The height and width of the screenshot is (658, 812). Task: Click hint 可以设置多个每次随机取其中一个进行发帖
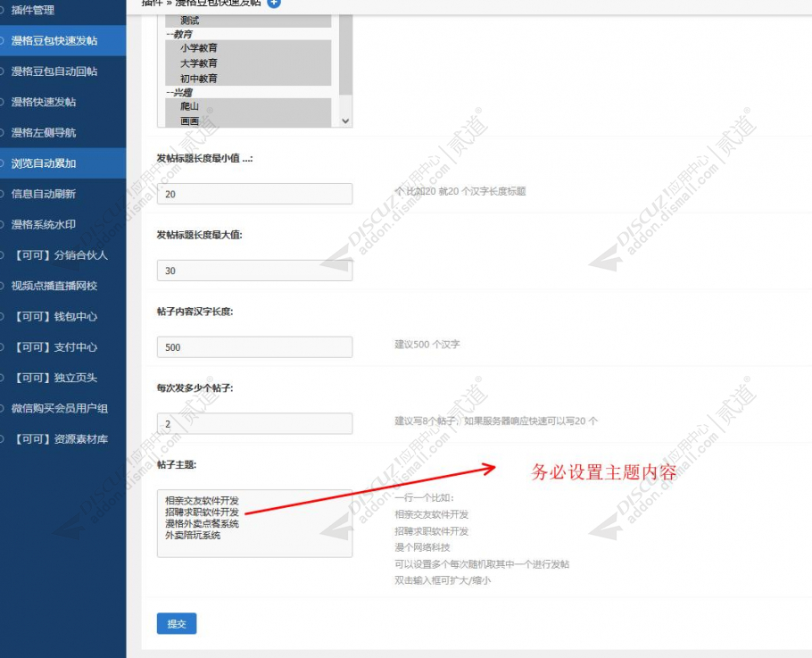482,564
